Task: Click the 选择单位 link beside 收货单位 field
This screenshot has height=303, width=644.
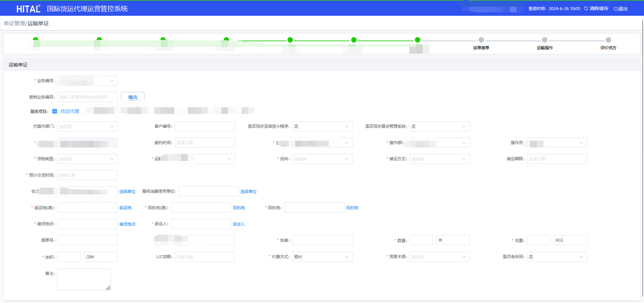Action: pyautogui.click(x=127, y=191)
